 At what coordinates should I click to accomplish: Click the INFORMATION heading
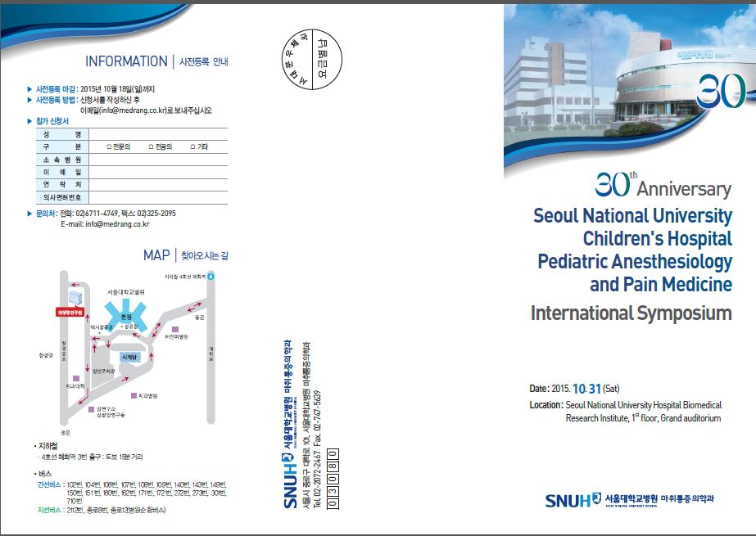pos(126,61)
